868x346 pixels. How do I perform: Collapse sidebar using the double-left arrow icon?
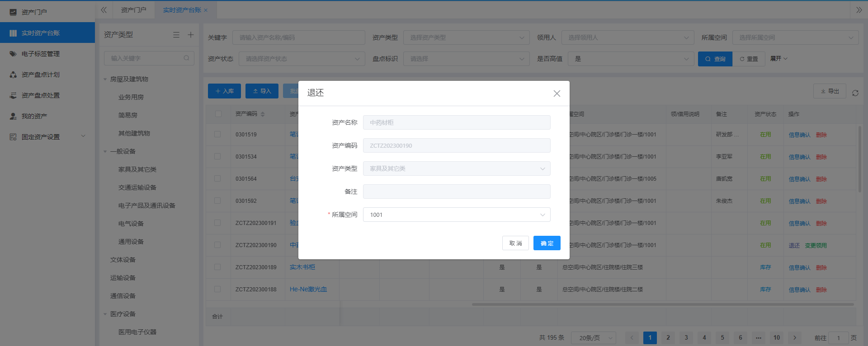point(104,10)
